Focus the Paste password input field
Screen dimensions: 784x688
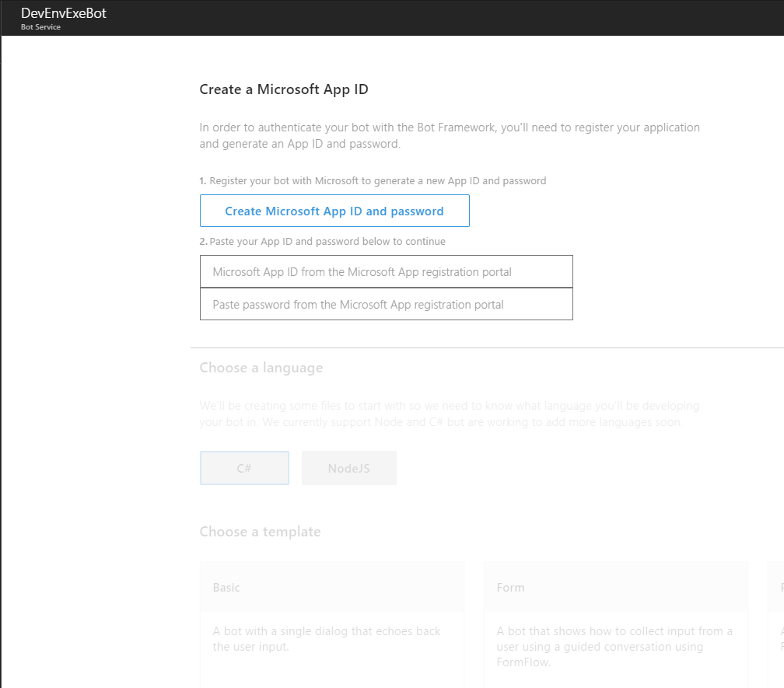pos(387,304)
